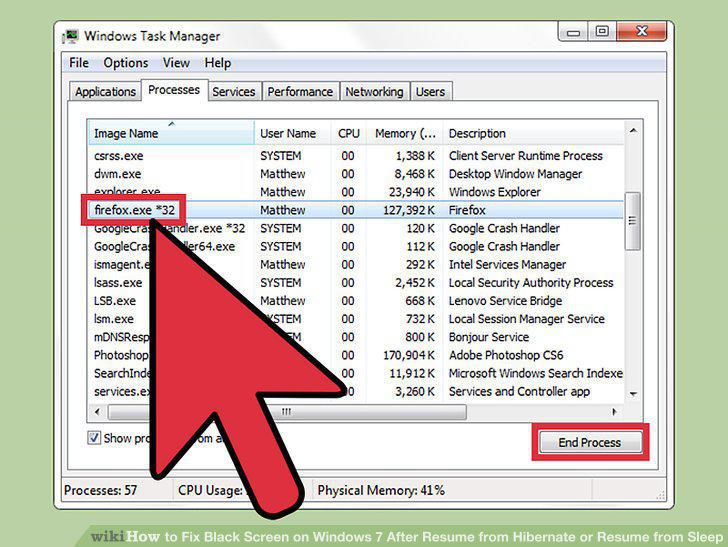Click the 23,940 K memory value
Image resolution: width=728 pixels, height=547 pixels.
(x=411, y=192)
